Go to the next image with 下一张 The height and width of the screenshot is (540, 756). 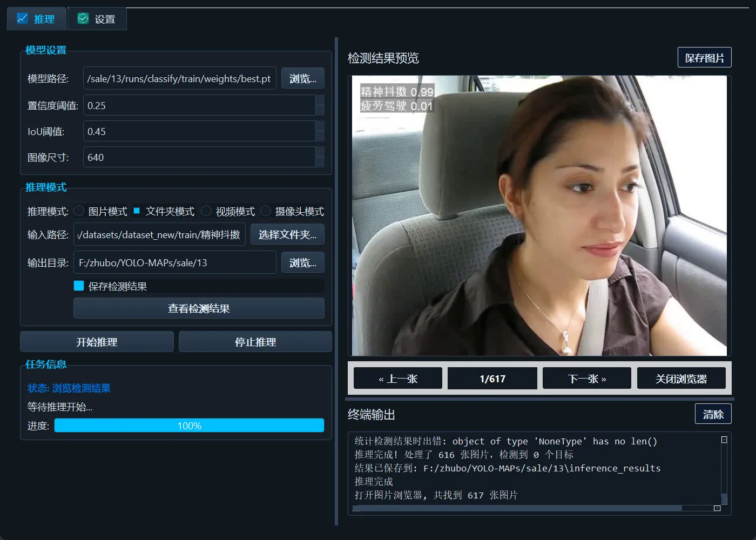586,378
